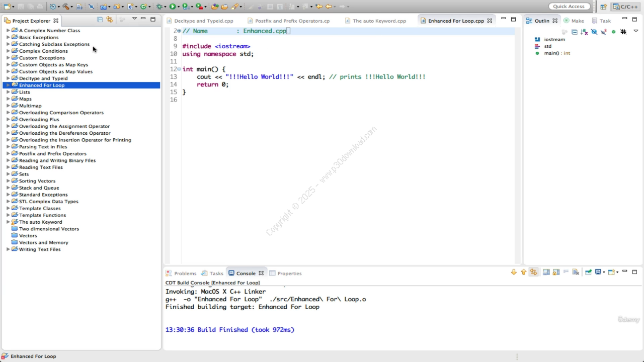Click the Open Perspective icon
This screenshot has height=362, width=644.
click(x=603, y=7)
